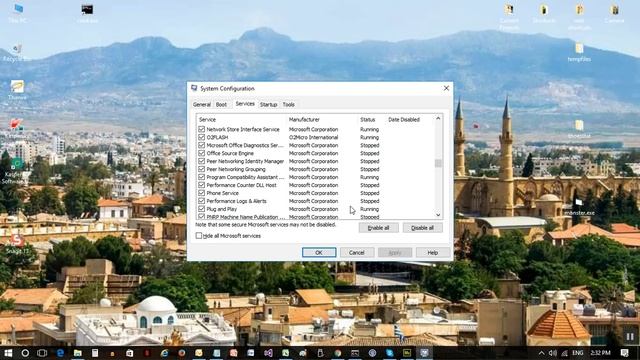Sort by the Service column header
The height and width of the screenshot is (360, 640).
pos(242,120)
